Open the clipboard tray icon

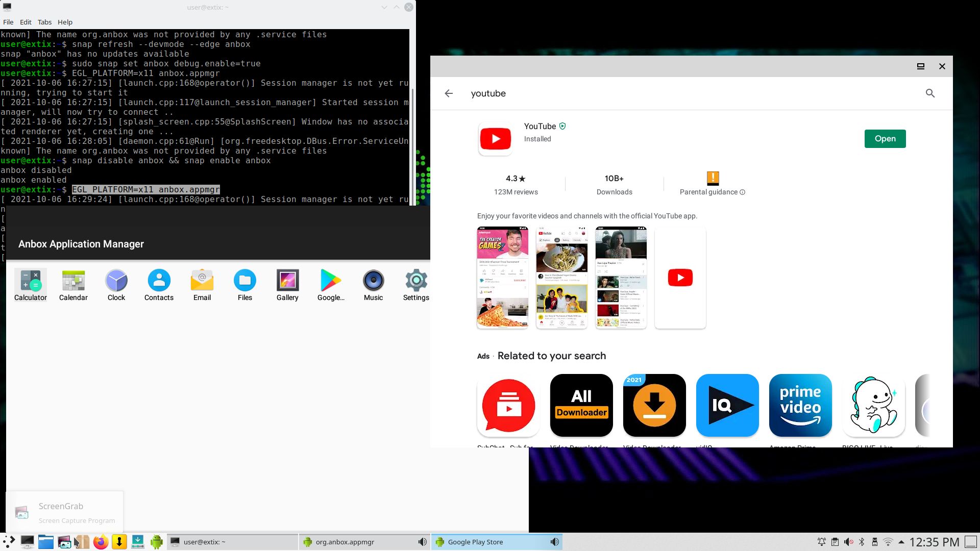point(835,542)
